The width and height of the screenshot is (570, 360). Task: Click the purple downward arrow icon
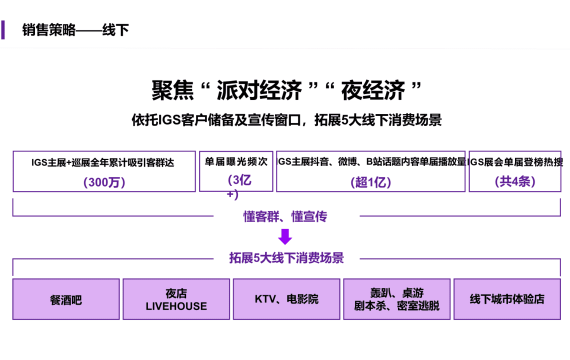pos(285,237)
